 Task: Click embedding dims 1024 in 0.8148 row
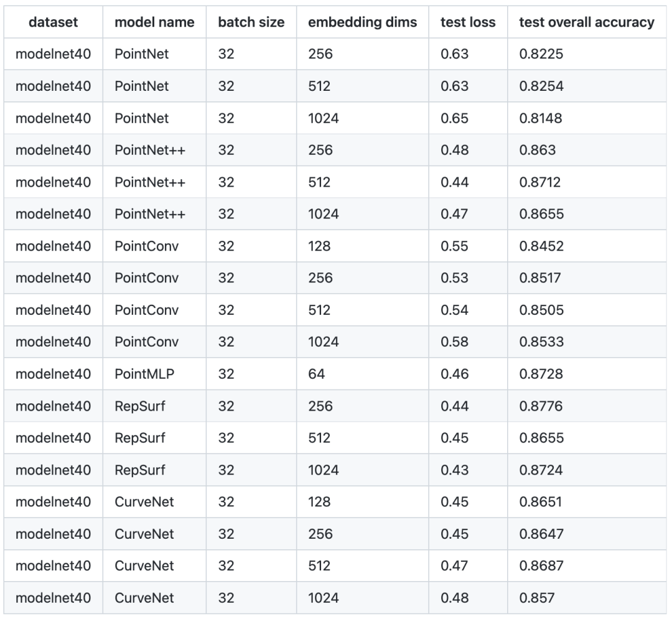(x=324, y=118)
